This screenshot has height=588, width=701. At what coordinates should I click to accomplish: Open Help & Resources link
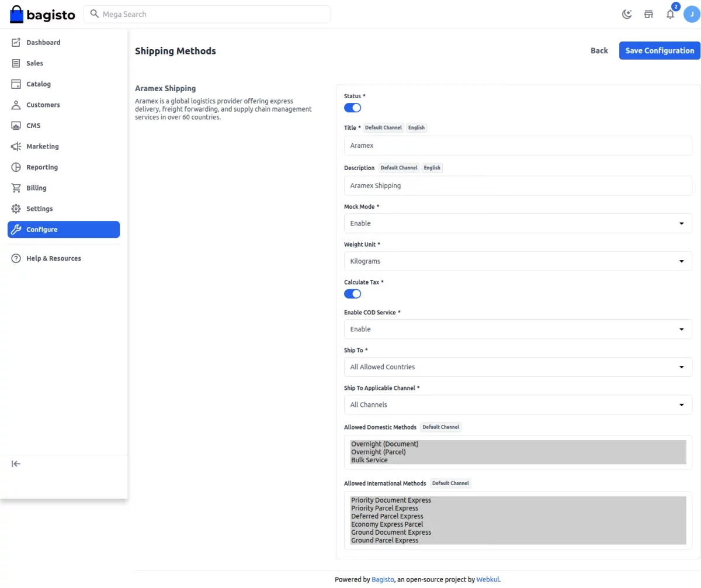pyautogui.click(x=64, y=258)
